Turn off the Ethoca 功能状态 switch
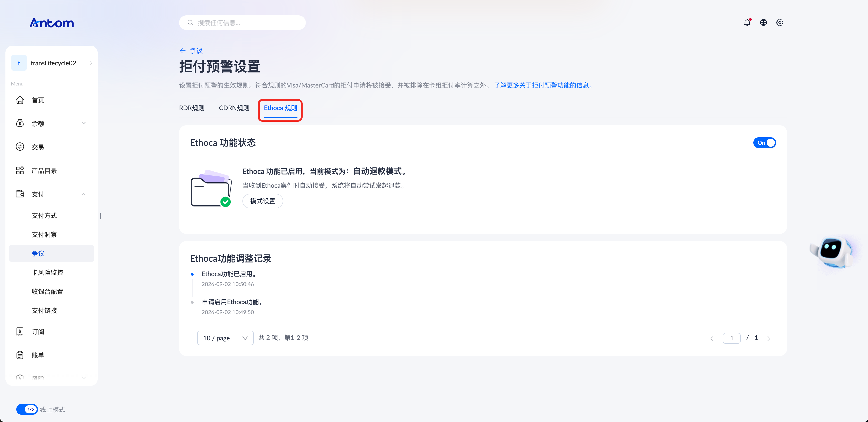This screenshot has width=868, height=422. coord(765,143)
